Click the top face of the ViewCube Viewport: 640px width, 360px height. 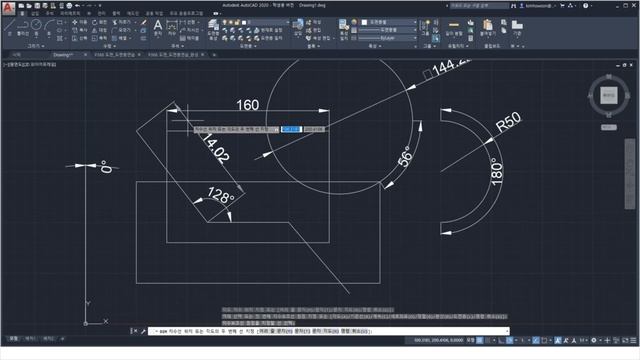pyautogui.click(x=609, y=96)
